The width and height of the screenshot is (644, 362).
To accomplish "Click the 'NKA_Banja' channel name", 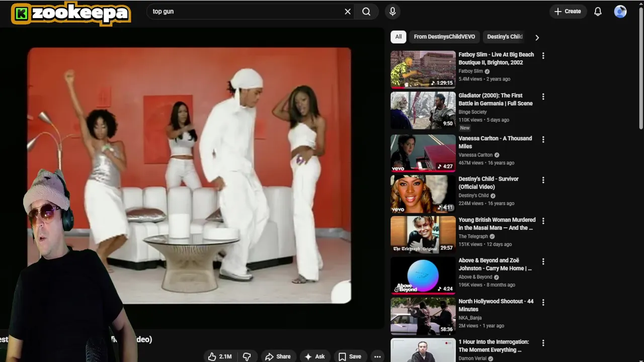I will [x=470, y=318].
